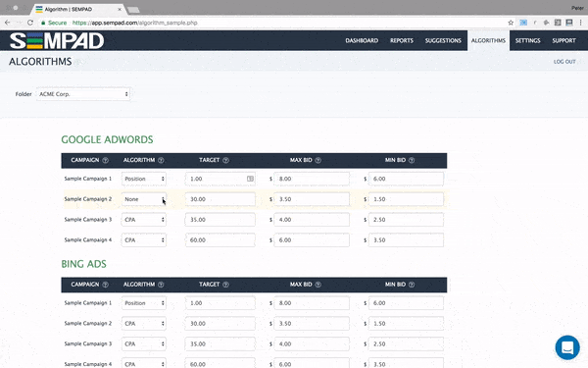The image size is (588, 368).
Task: Click AdWords Campaign 2 min bid field 1.50
Action: 406,199
